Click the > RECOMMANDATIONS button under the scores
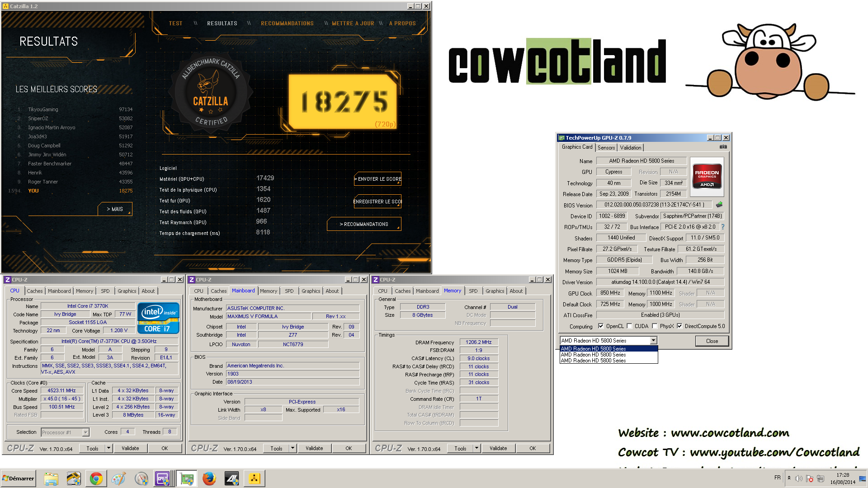The image size is (868, 488). click(x=364, y=224)
